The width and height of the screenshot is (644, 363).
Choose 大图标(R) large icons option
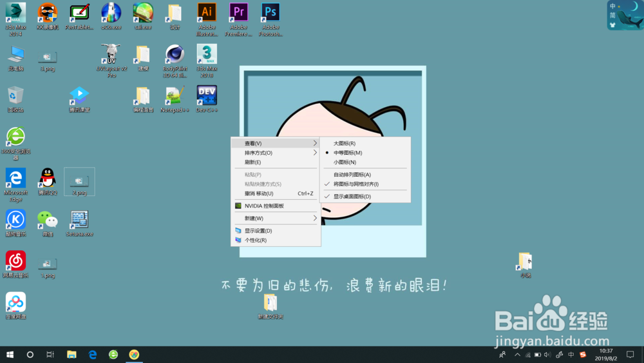(365, 143)
